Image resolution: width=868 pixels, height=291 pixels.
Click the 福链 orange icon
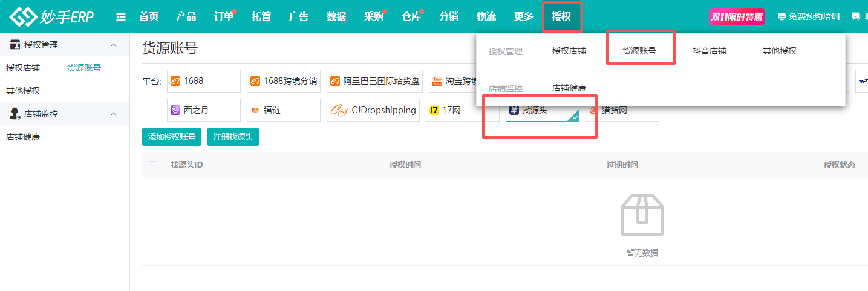(x=255, y=110)
